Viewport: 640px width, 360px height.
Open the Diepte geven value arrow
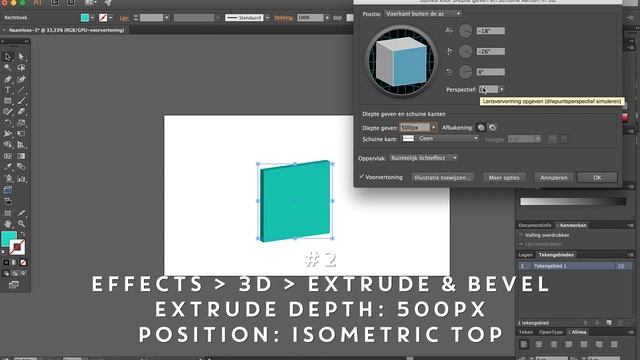[433, 128]
